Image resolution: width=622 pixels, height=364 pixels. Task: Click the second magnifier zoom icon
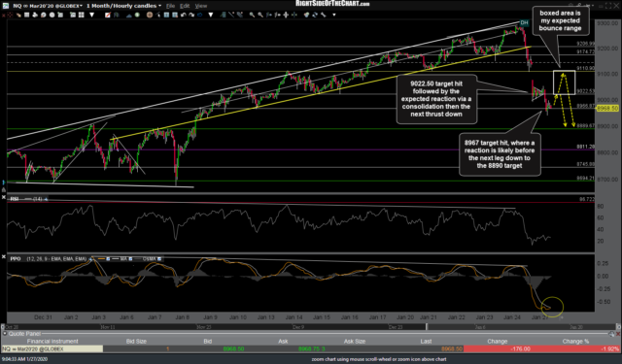coord(259,15)
